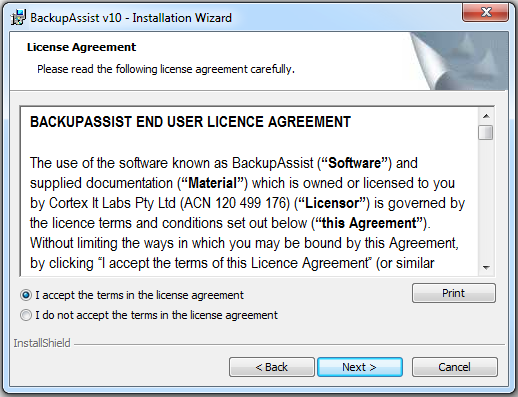Select 'I do not accept the terms' radio button
This screenshot has height=397, width=518.
[26, 315]
